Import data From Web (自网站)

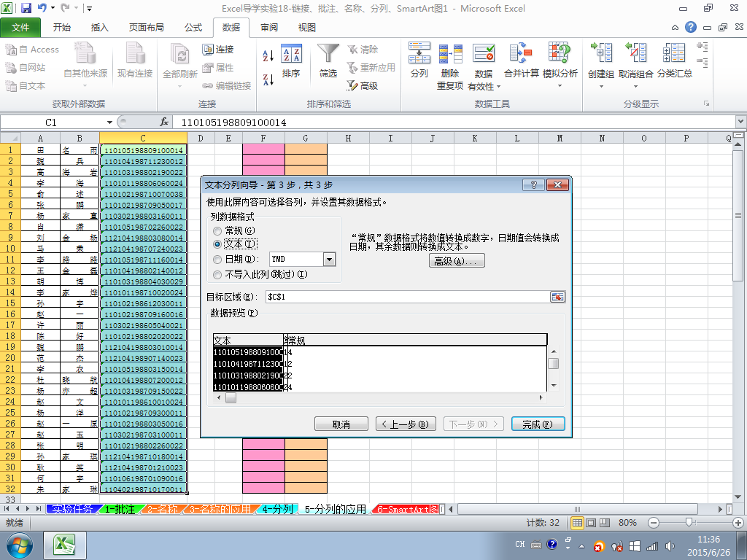click(x=26, y=68)
